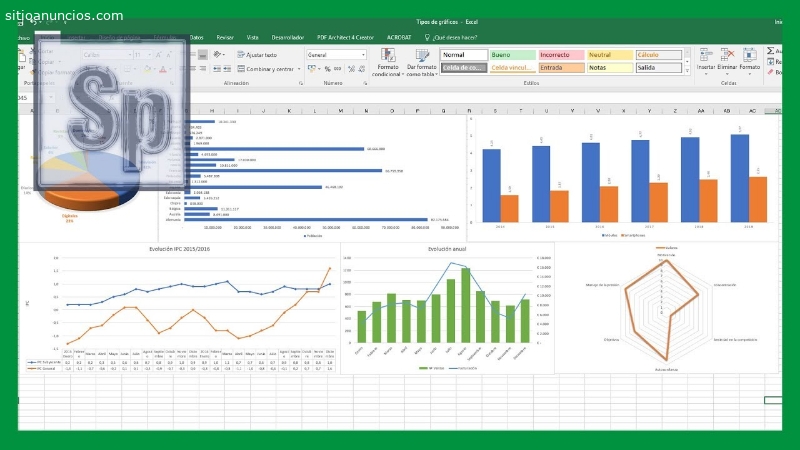
Task: Open Alineación dialog launcher
Action: [x=301, y=83]
